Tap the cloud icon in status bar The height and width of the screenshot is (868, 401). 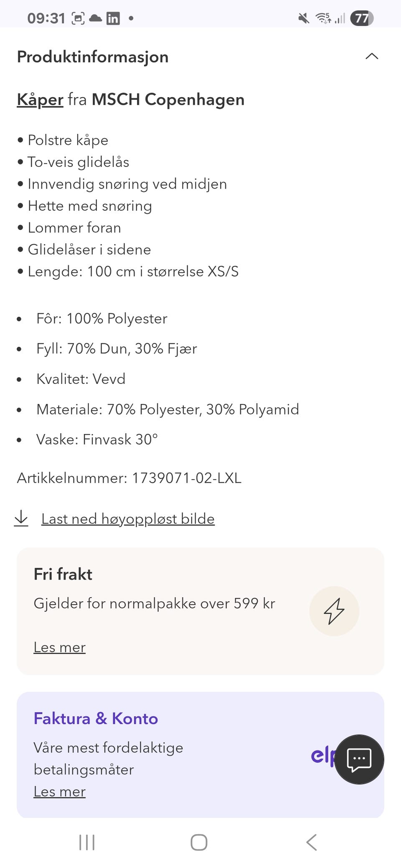pyautogui.click(x=95, y=18)
